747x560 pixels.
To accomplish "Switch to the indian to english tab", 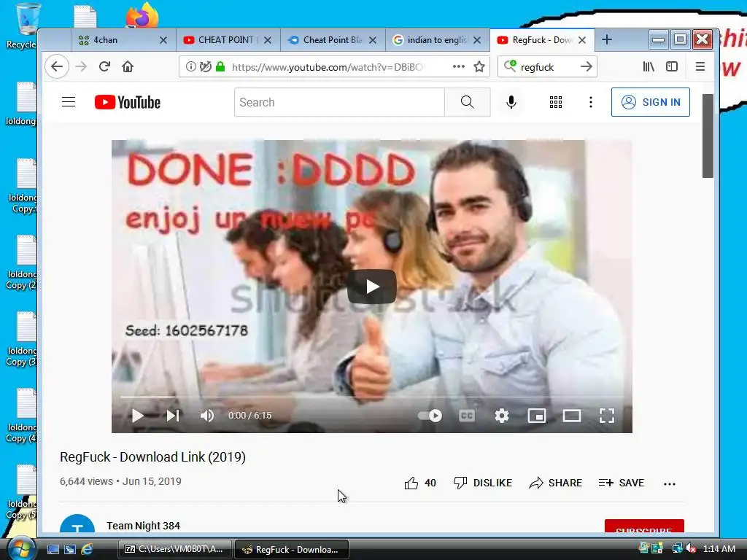I will (438, 40).
